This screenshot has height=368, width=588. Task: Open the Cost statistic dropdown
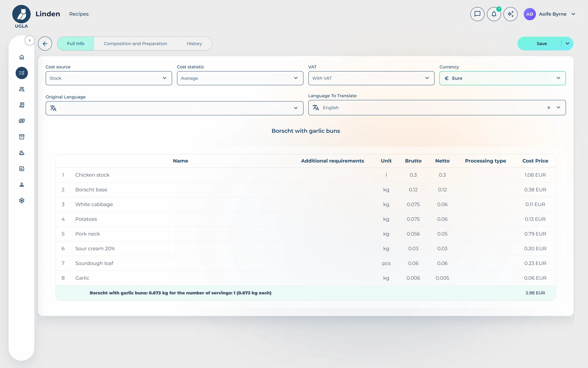pyautogui.click(x=240, y=78)
